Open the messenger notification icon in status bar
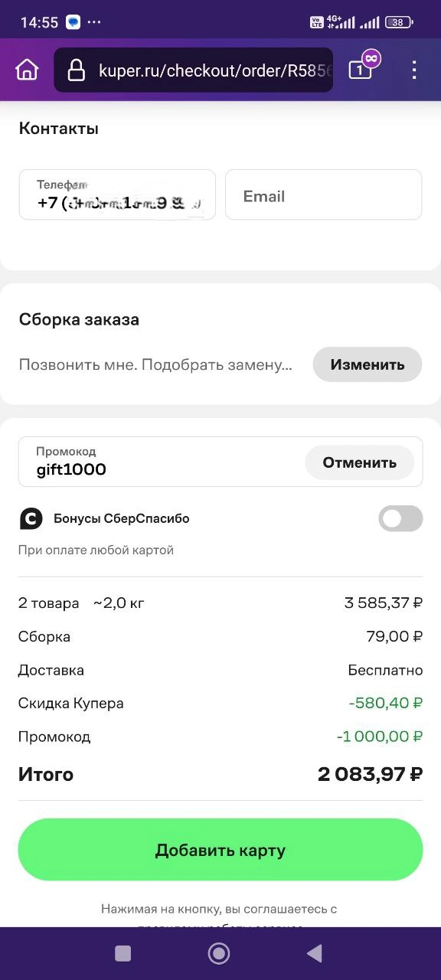 pyautogui.click(x=73, y=22)
